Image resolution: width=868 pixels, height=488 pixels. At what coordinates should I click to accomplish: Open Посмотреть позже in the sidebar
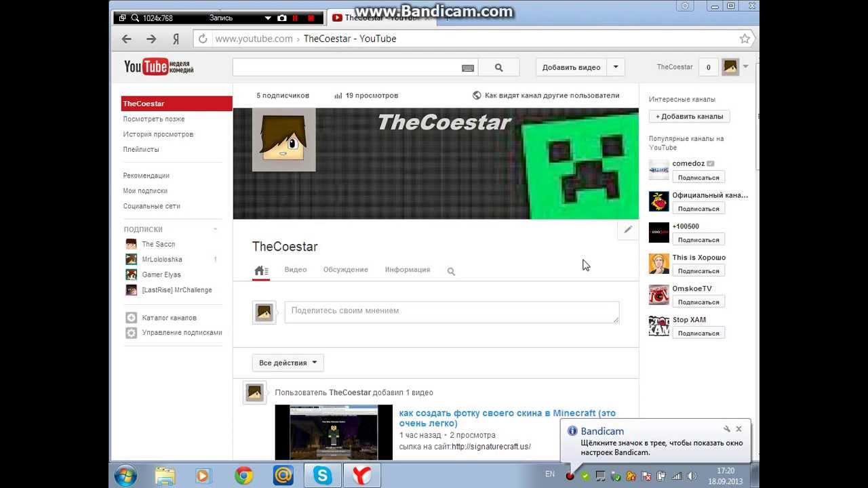154,119
